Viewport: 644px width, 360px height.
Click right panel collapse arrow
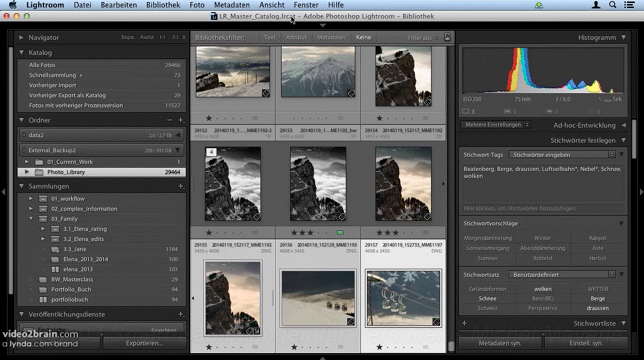tap(641, 192)
